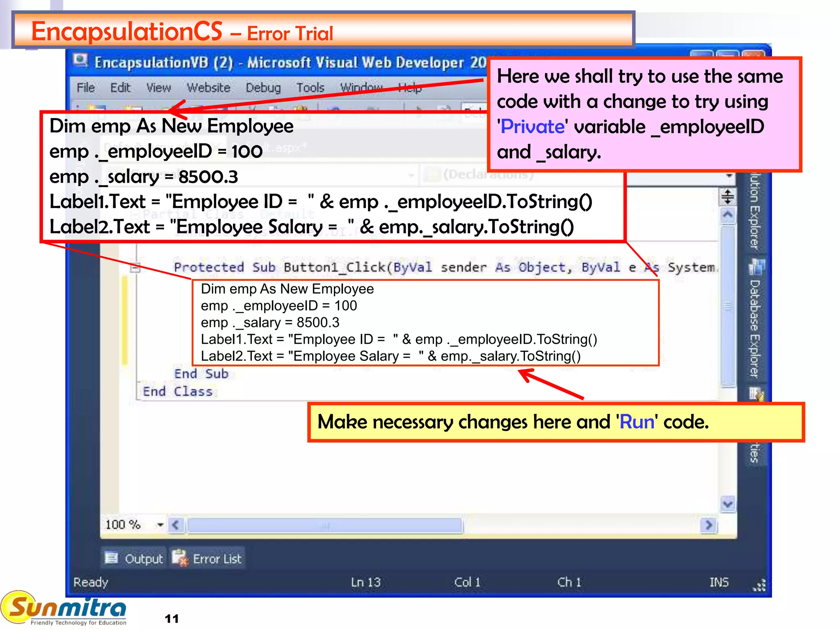The height and width of the screenshot is (630, 840).
Task: Open the Edit menu
Action: click(120, 88)
